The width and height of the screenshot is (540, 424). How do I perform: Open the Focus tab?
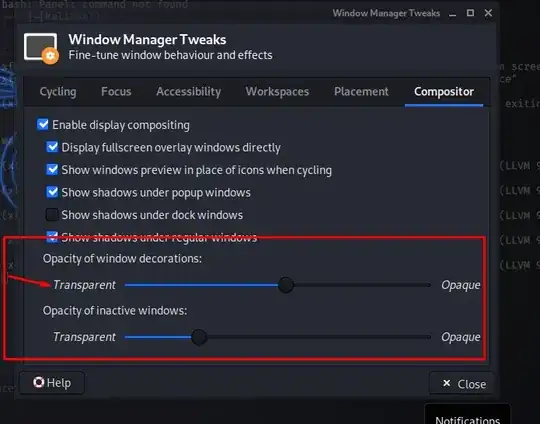coord(116,92)
